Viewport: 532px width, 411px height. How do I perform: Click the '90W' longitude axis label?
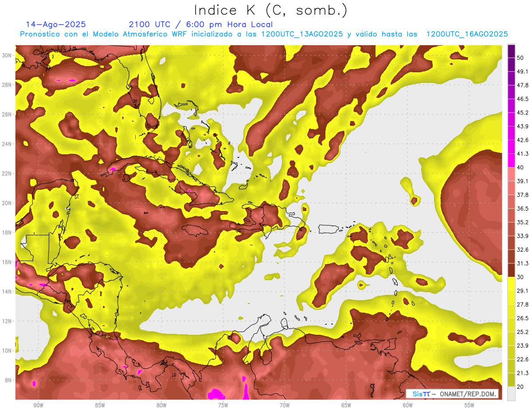click(38, 405)
